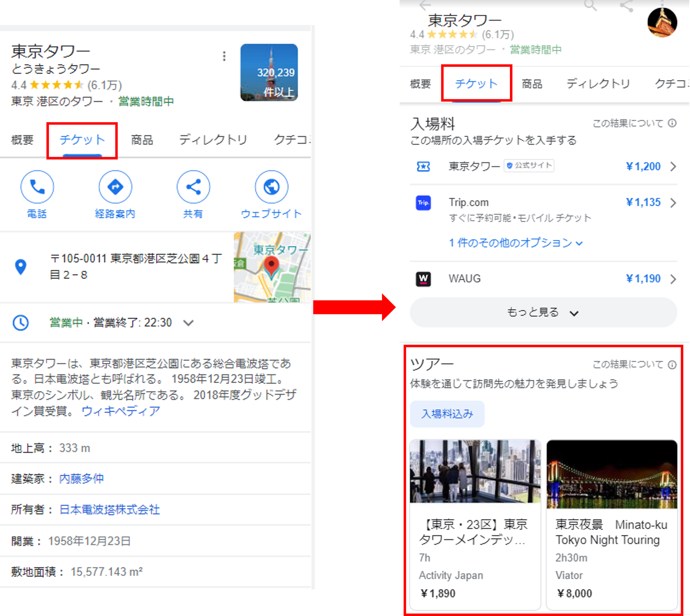Open the Tokyo Tower photo thumbnail with 320,239
The width and height of the screenshot is (690, 616).
coord(269,72)
